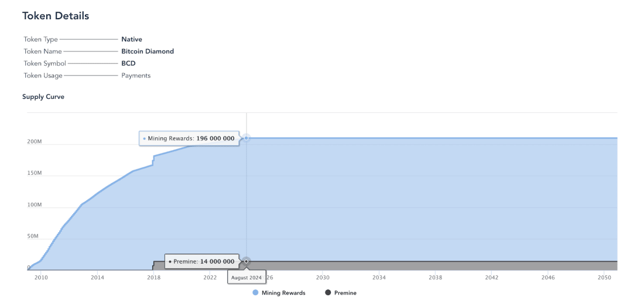Screen dimensions: 644x304
Task: Click the dark Premine legend circle
Action: click(328, 293)
